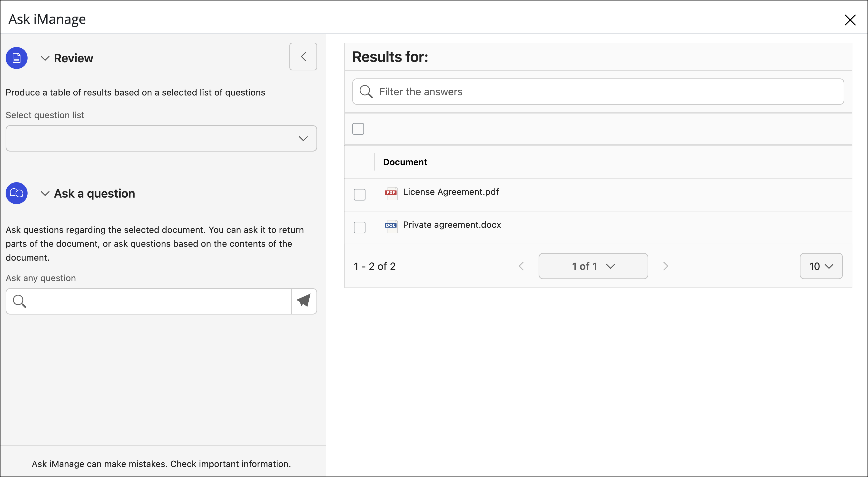Click the Filter the answers input field
The image size is (868, 477).
point(598,92)
